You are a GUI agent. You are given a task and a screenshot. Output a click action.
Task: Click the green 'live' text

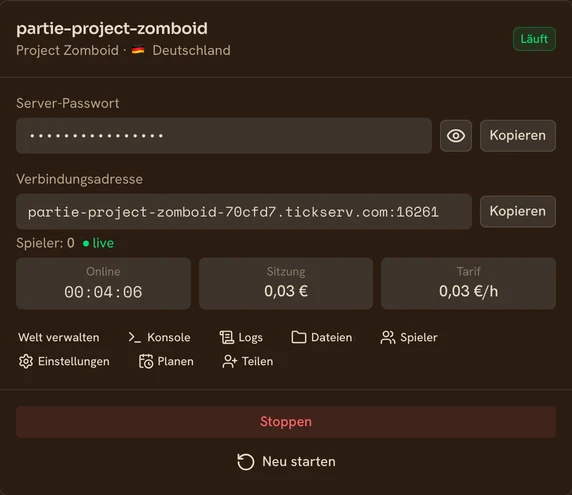103,243
